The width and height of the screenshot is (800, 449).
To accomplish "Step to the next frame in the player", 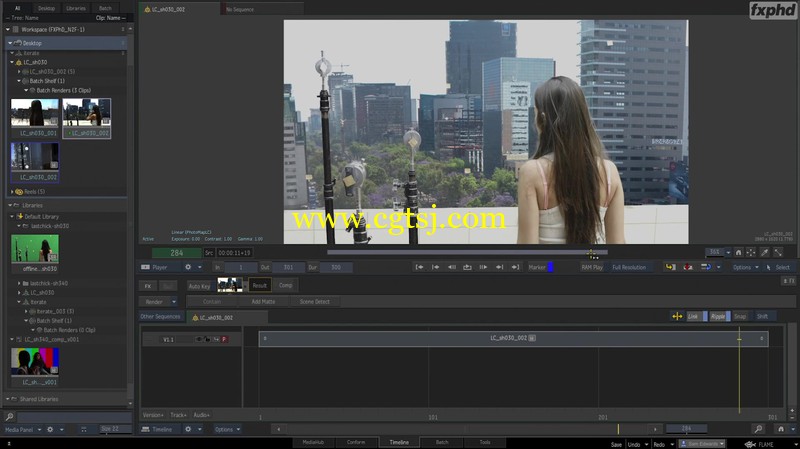I will coord(499,267).
